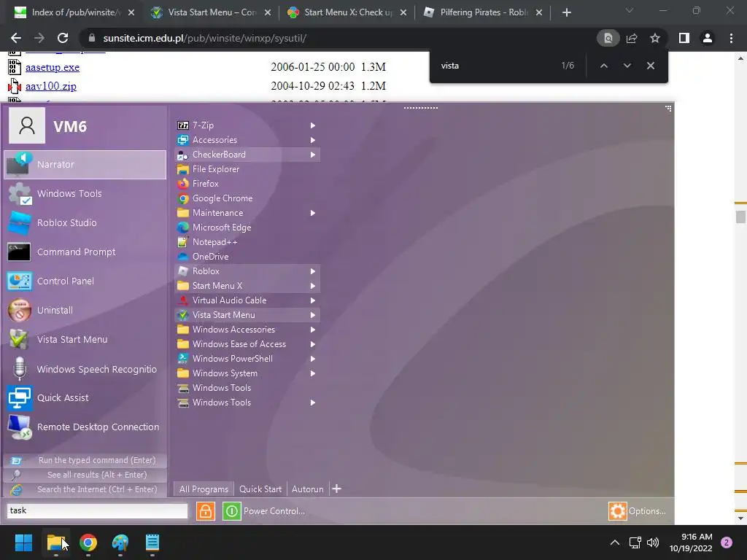The width and height of the screenshot is (747, 560).
Task: Choose Search the Internet option
Action: (x=85, y=489)
